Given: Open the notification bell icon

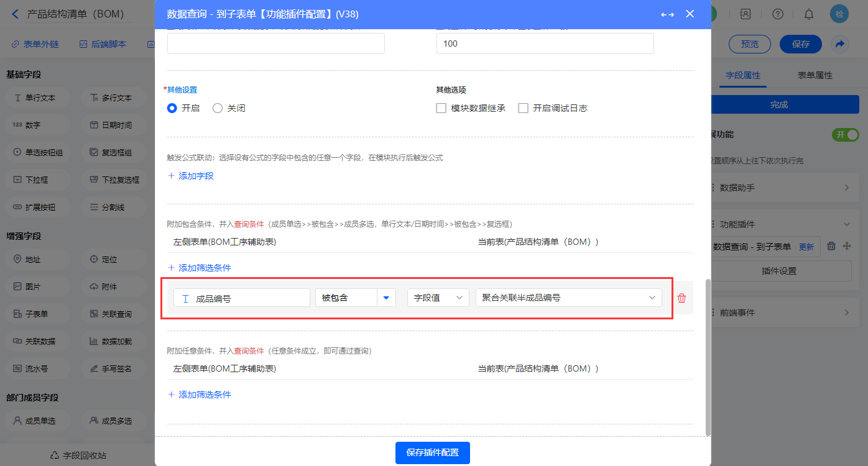Looking at the screenshot, I should 808,14.
